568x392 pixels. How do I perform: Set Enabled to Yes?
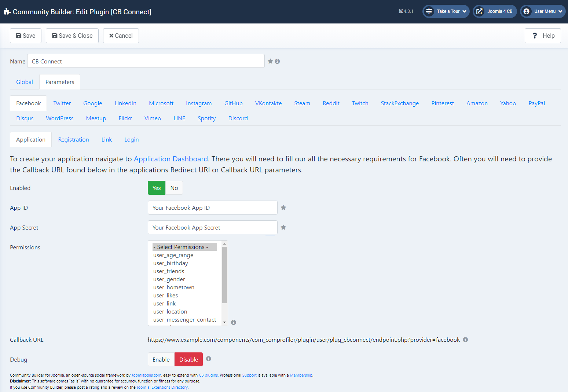coord(157,188)
